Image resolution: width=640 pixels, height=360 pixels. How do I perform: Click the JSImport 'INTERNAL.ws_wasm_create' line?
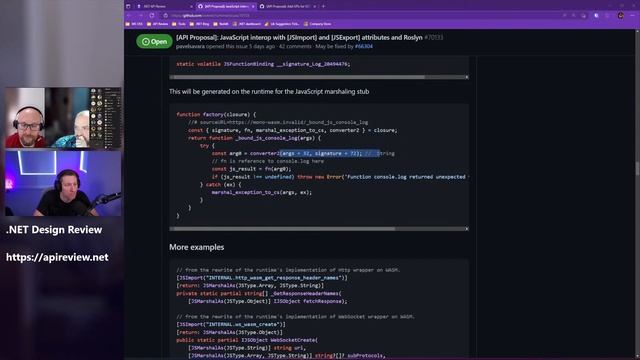pyautogui.click(x=231, y=324)
